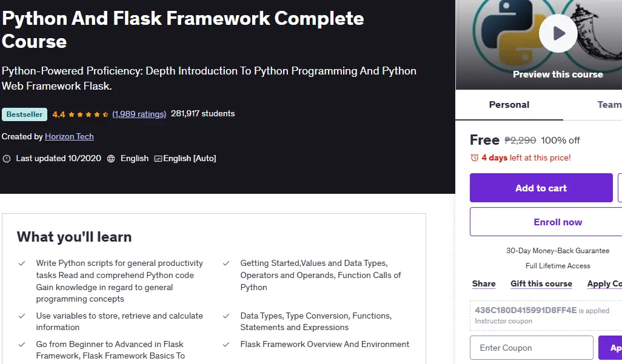622x364 pixels.
Task: Play the course preview video
Action: coord(558,33)
